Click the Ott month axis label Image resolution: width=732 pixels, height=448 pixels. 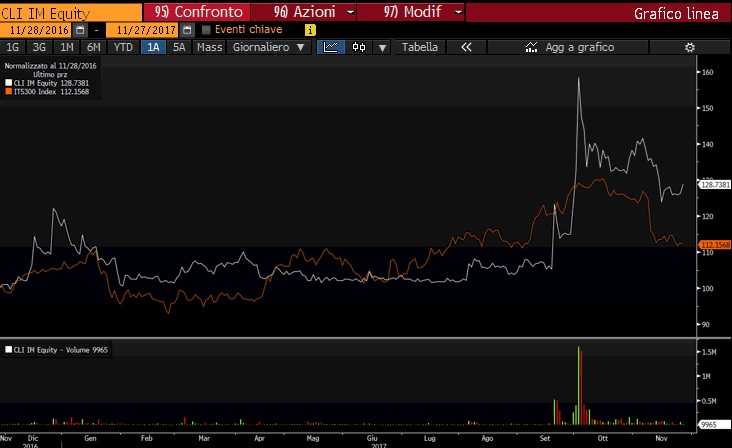[x=603, y=438]
